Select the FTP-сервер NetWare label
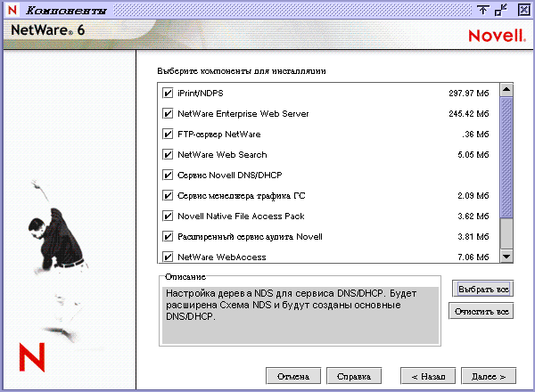Viewport: 535px width, 392px height. [218, 134]
